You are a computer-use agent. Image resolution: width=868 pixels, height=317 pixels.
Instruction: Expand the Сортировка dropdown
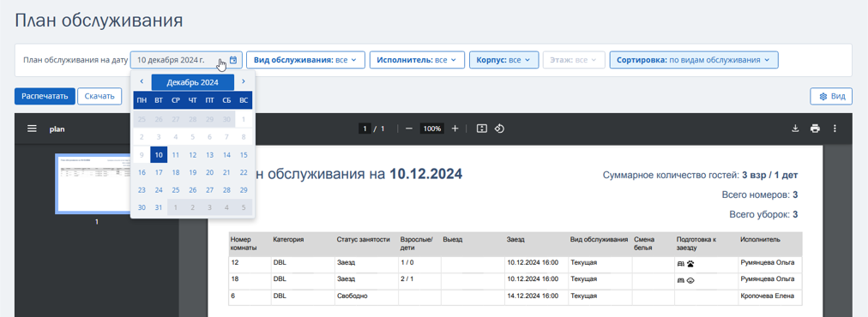pyautogui.click(x=694, y=60)
